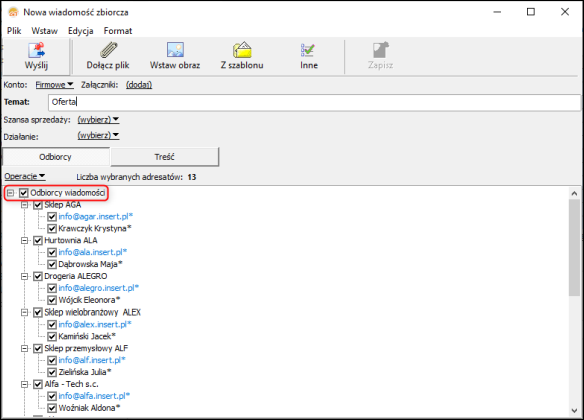Click the (dodaj) attachments link

[x=139, y=85]
